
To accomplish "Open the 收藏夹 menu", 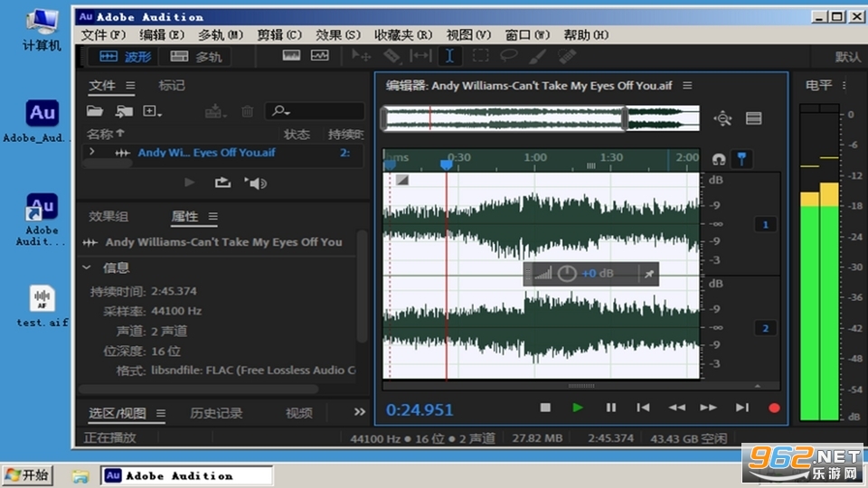I will point(403,35).
